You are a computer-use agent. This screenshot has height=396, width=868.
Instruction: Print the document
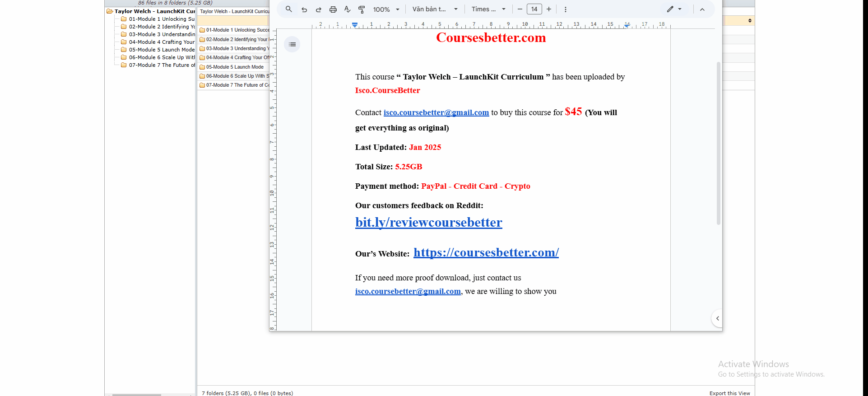(333, 9)
